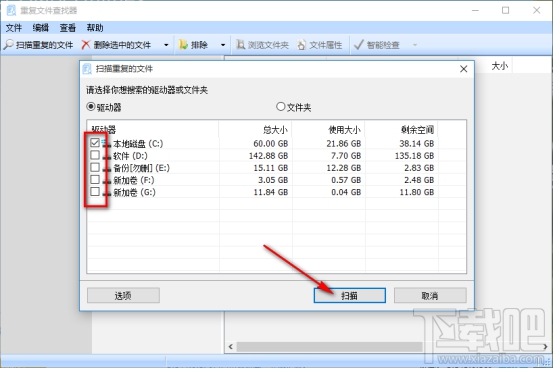Minimize the main application window
The width and height of the screenshot is (553, 369).
475,10
